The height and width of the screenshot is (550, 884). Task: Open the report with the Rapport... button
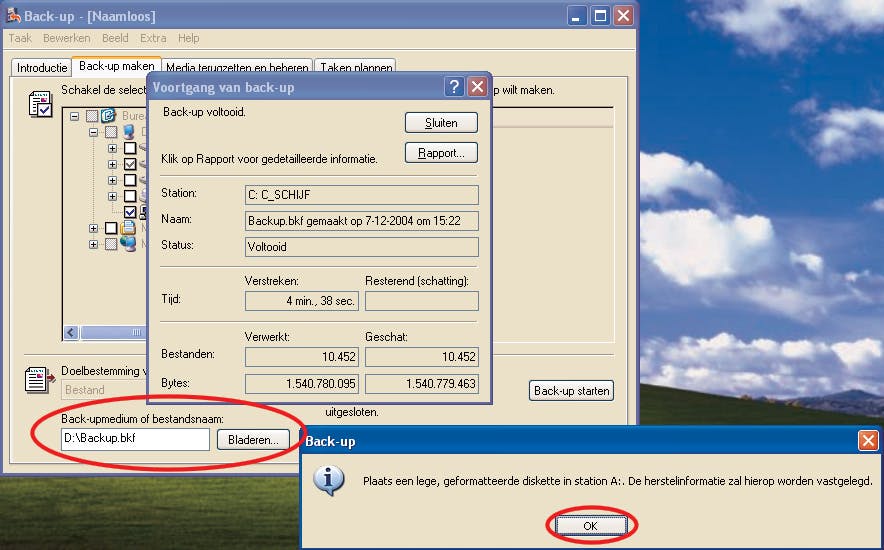point(441,153)
